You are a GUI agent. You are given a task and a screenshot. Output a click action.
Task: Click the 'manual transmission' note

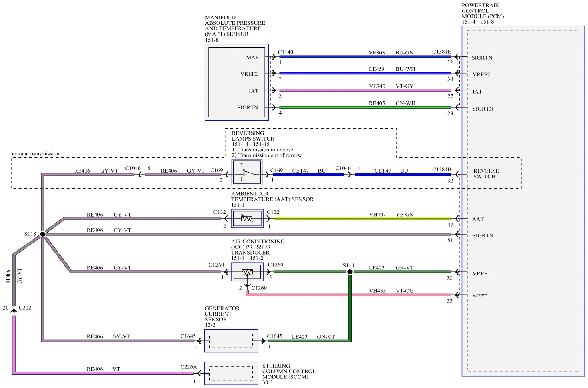[x=36, y=153]
